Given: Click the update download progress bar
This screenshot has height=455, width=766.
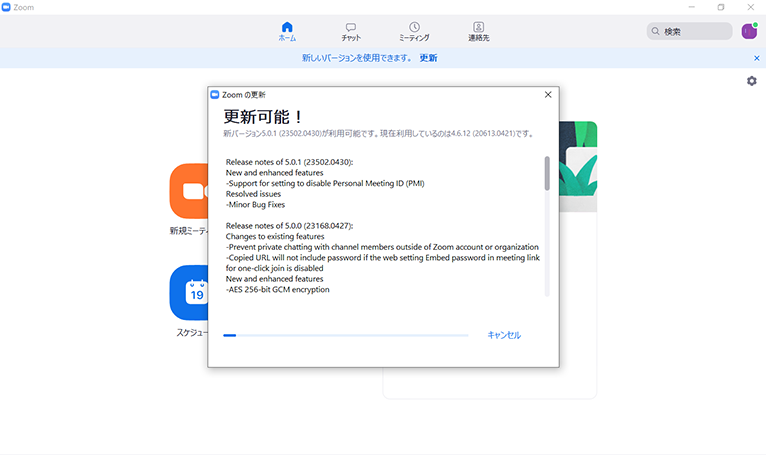Looking at the screenshot, I should 345,335.
